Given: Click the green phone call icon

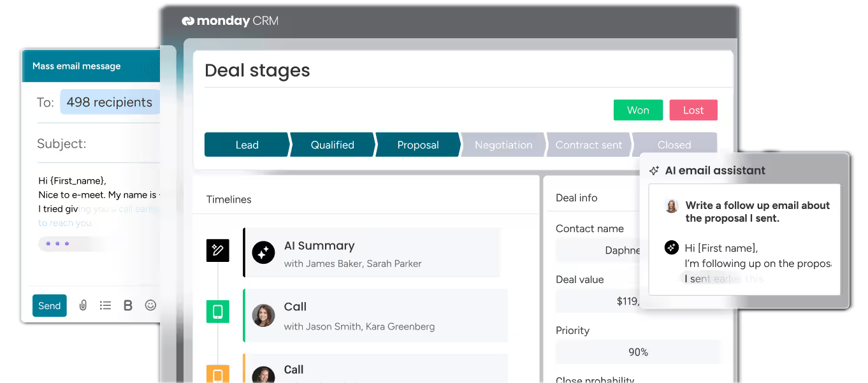Looking at the screenshot, I should coord(217,312).
